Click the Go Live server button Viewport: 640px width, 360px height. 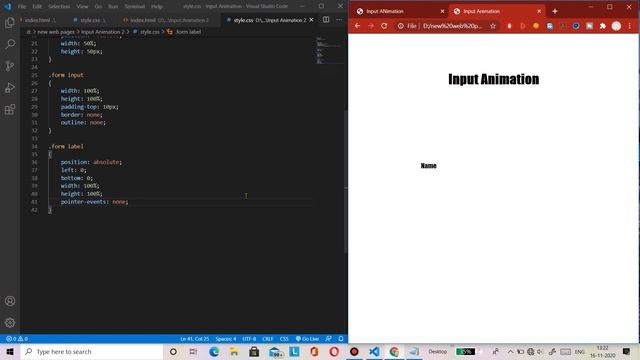307,339
